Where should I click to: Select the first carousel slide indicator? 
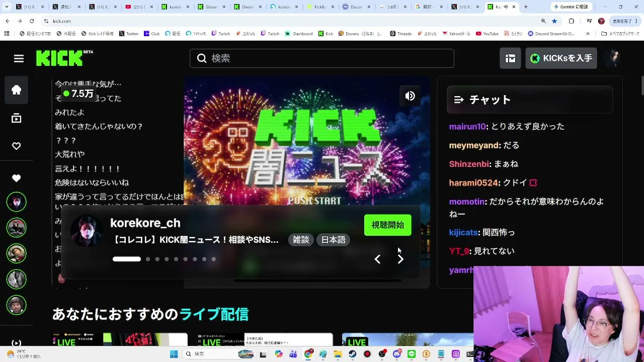tap(127, 259)
